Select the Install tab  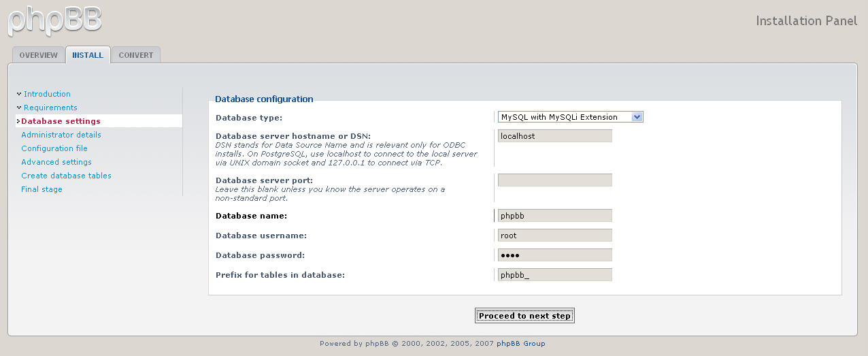point(88,55)
